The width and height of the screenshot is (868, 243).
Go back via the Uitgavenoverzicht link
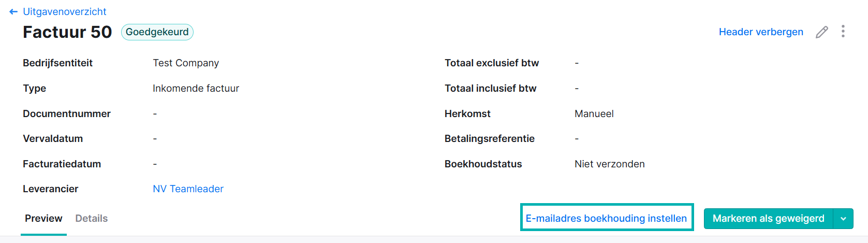[x=65, y=11]
